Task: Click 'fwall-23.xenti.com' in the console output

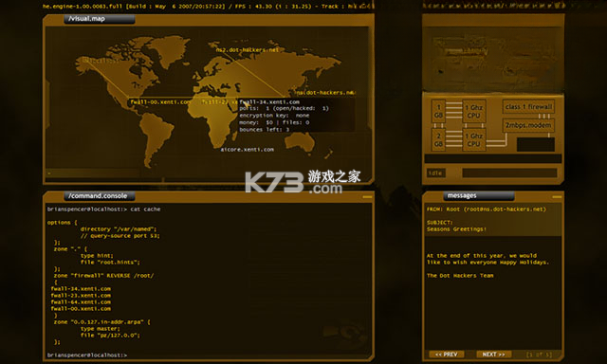Action: [81, 296]
